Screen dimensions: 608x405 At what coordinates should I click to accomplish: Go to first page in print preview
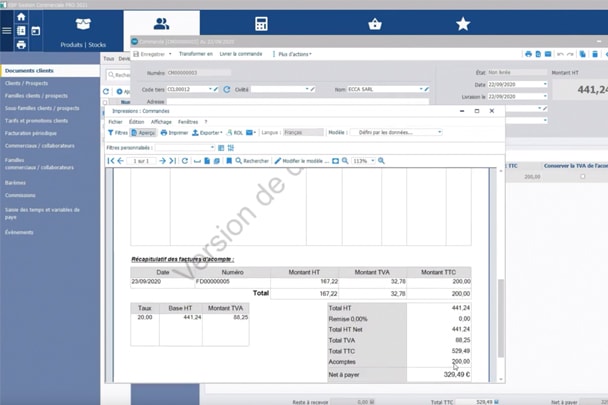click(x=110, y=160)
